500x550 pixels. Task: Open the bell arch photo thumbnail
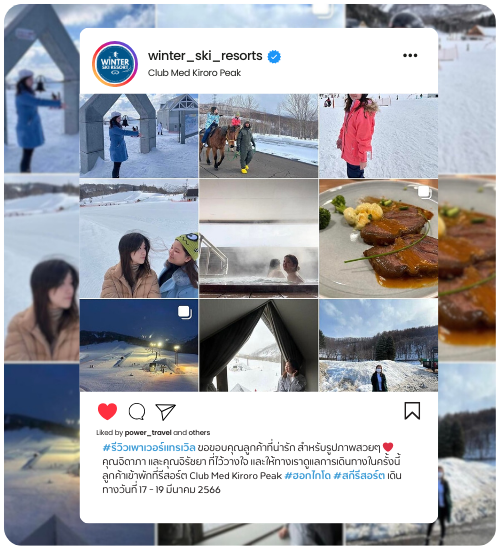click(139, 136)
